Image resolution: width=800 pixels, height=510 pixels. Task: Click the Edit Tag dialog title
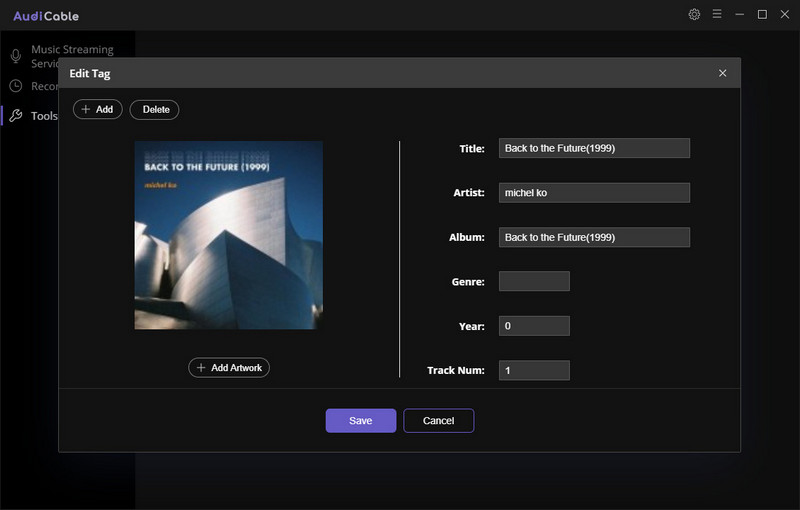(90, 73)
